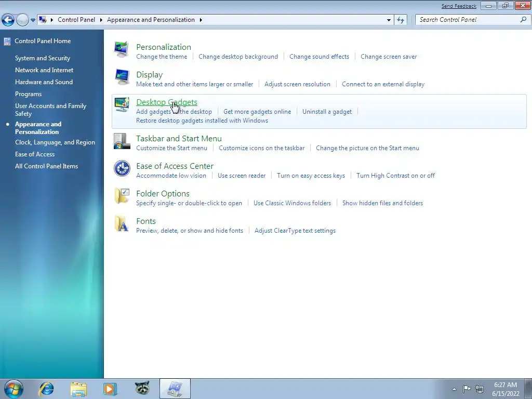Click Appearance and Personalization breadcrumb segment
The height and width of the screenshot is (399, 532).
coord(151,20)
